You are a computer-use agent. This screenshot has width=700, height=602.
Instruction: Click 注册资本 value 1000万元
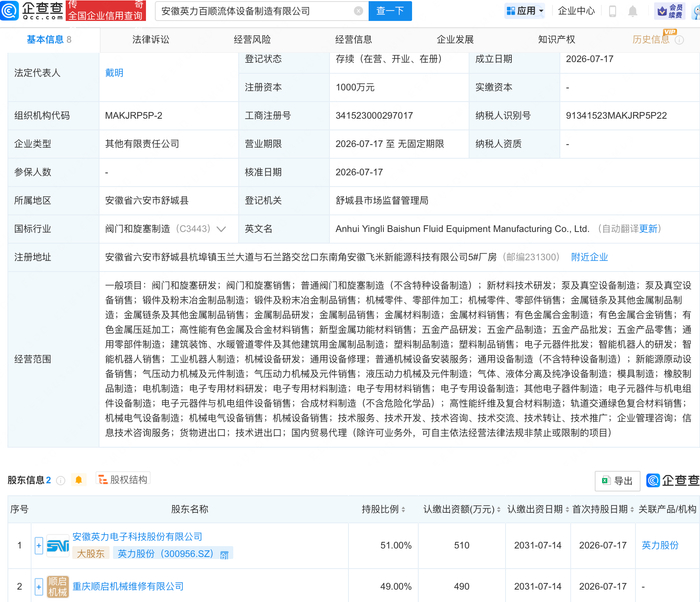click(355, 88)
